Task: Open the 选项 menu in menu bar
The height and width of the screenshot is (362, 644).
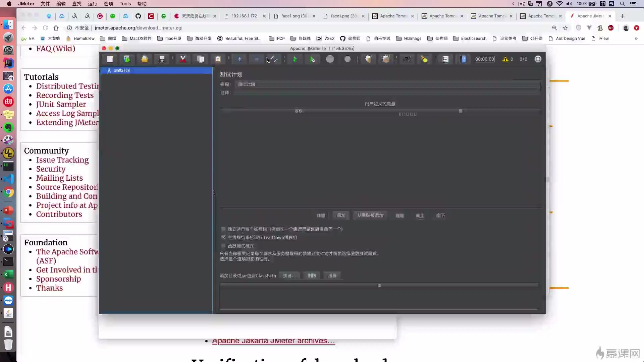Action: tap(108, 4)
